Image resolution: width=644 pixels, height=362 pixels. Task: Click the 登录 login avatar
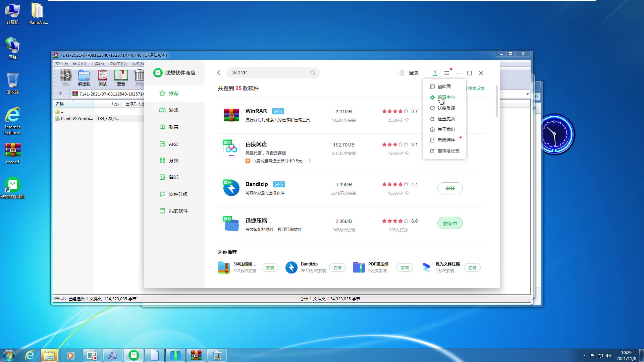click(x=401, y=73)
